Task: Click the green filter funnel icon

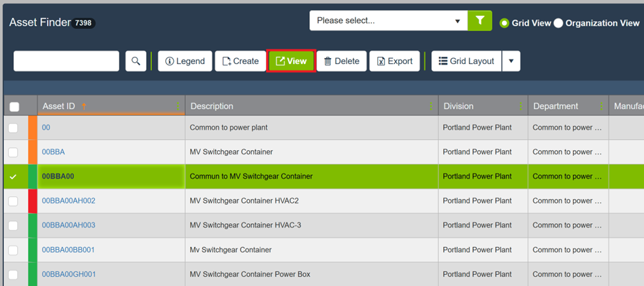Action: pos(480,20)
